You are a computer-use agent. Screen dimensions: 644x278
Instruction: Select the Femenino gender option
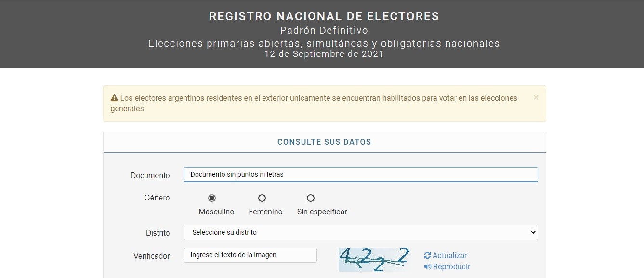pos(262,198)
